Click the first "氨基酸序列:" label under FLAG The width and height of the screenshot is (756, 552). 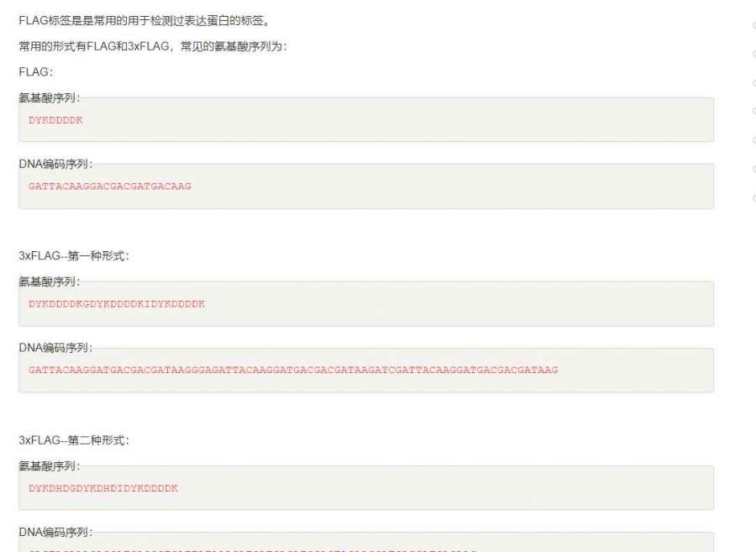(50, 97)
